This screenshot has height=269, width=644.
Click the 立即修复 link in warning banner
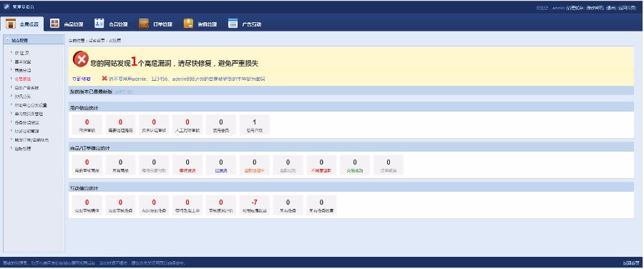pyautogui.click(x=82, y=79)
